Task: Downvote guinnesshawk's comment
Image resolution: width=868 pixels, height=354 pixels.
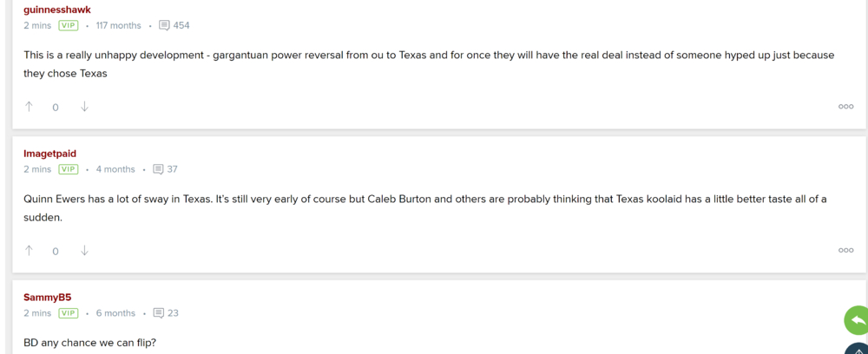Action: [x=84, y=107]
